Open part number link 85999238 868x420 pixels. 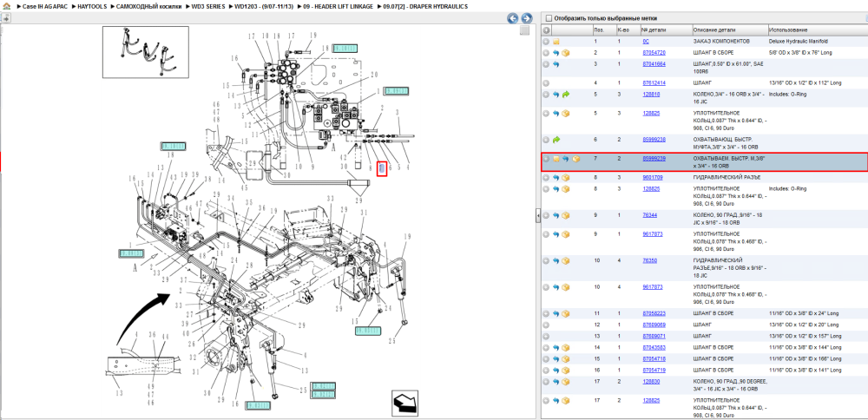654,140
